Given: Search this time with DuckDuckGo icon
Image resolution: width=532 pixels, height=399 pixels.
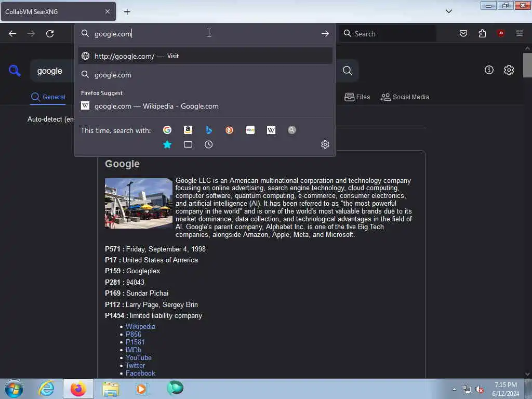Looking at the screenshot, I should coord(229,130).
